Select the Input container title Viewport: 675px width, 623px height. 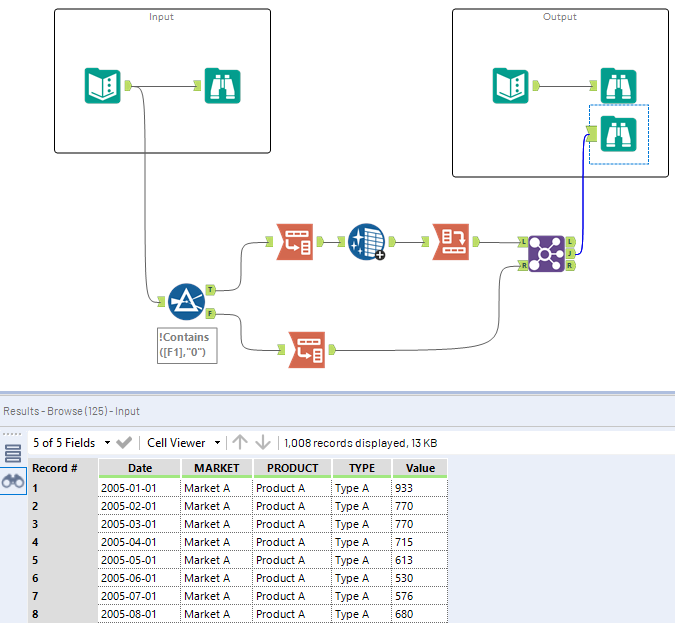click(x=161, y=16)
